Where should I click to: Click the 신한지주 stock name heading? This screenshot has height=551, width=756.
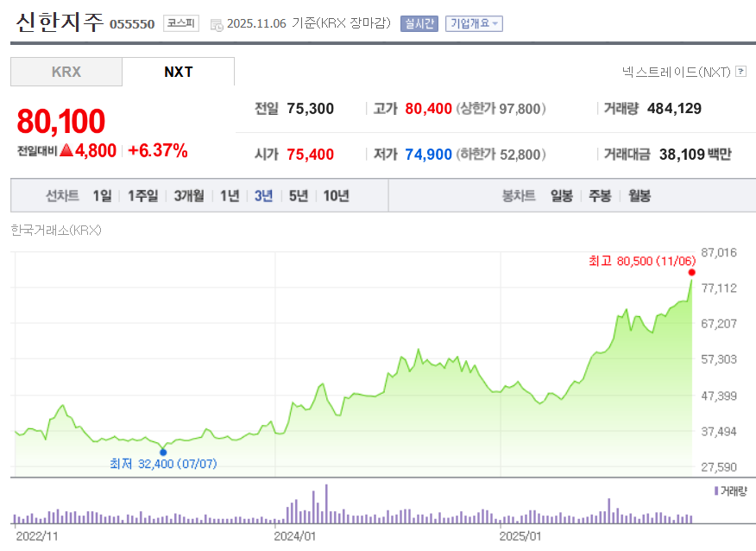pyautogui.click(x=60, y=22)
